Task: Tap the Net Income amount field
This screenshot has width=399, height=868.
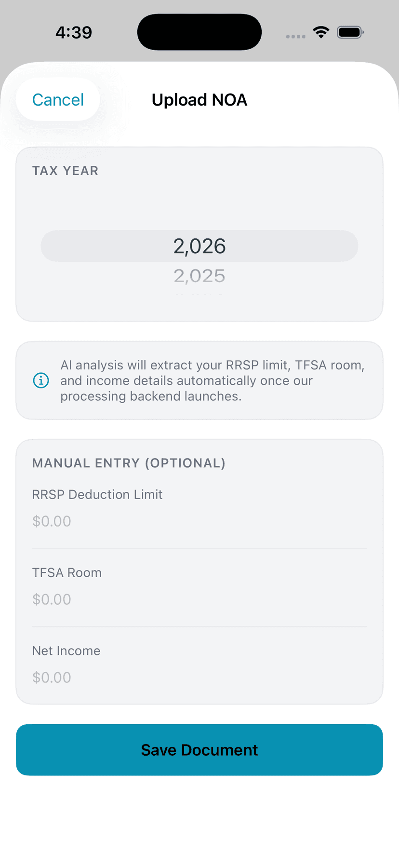Action: (199, 678)
